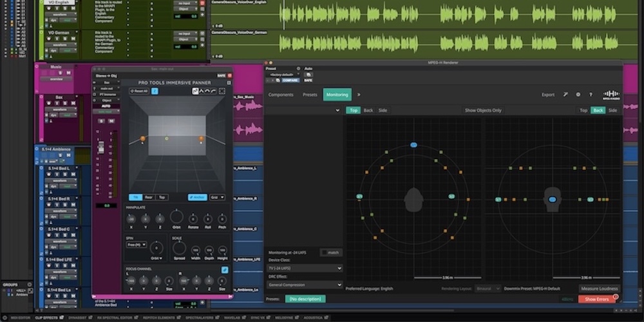Toggle SAFE in the panner window header
The height and width of the screenshot is (322, 644).
point(222,75)
